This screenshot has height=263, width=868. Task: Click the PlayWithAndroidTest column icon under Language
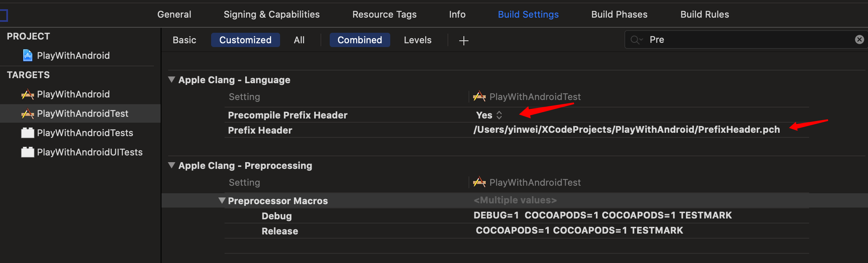coord(479,97)
